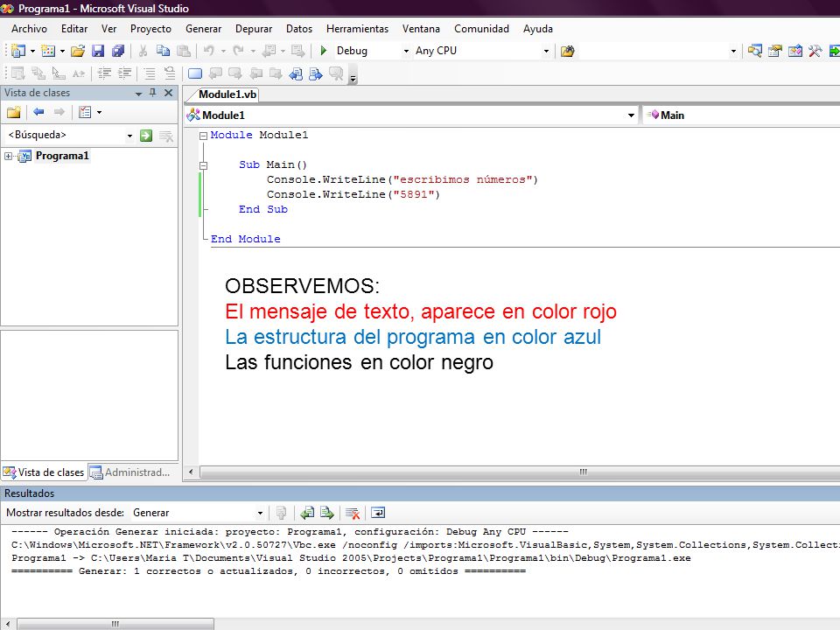Close the Vista de clases panel
The height and width of the screenshot is (630, 840).
coord(168,93)
